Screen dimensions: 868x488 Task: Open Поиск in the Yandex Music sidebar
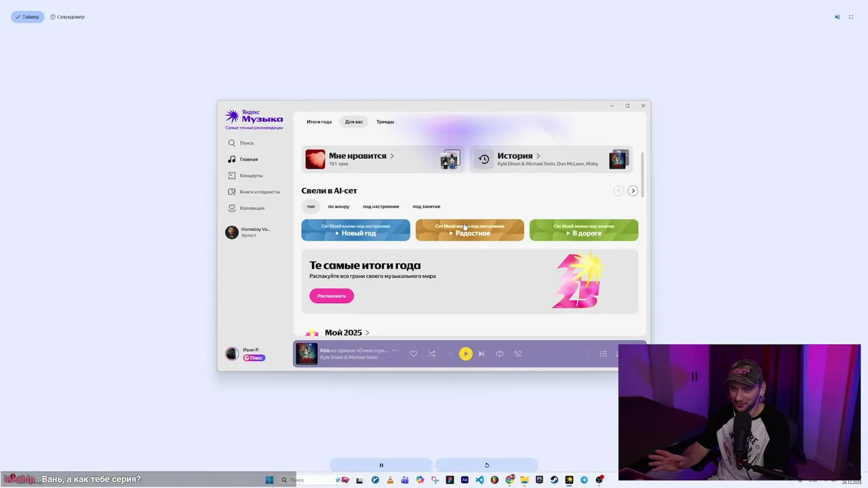[241, 143]
